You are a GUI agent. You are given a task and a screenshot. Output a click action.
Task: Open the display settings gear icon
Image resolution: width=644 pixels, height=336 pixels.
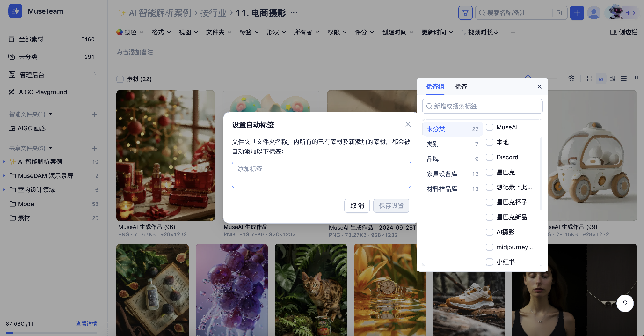pos(571,79)
